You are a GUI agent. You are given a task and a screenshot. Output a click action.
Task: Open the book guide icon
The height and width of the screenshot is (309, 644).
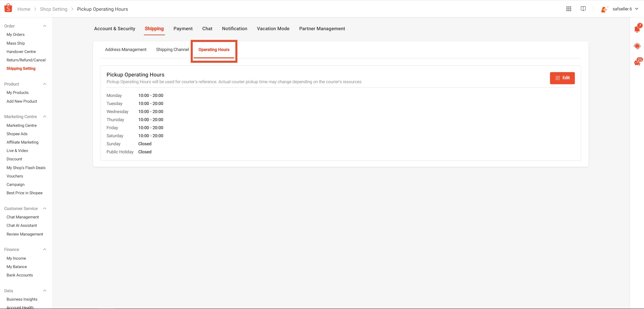tap(583, 9)
